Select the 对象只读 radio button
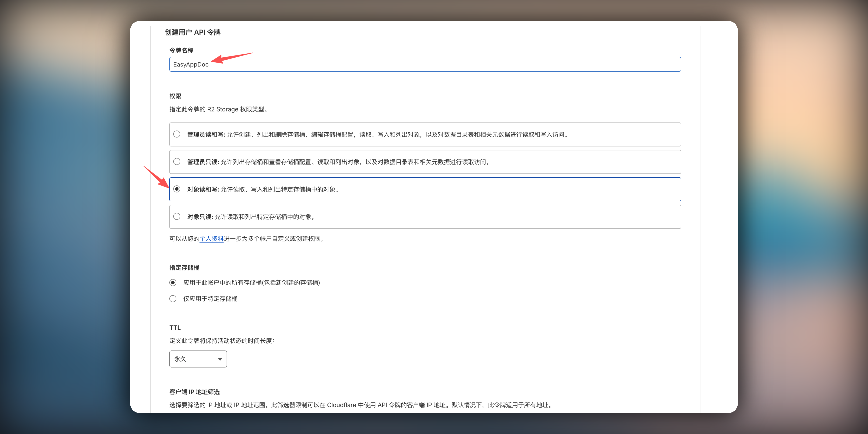The width and height of the screenshot is (868, 434). 177,216
